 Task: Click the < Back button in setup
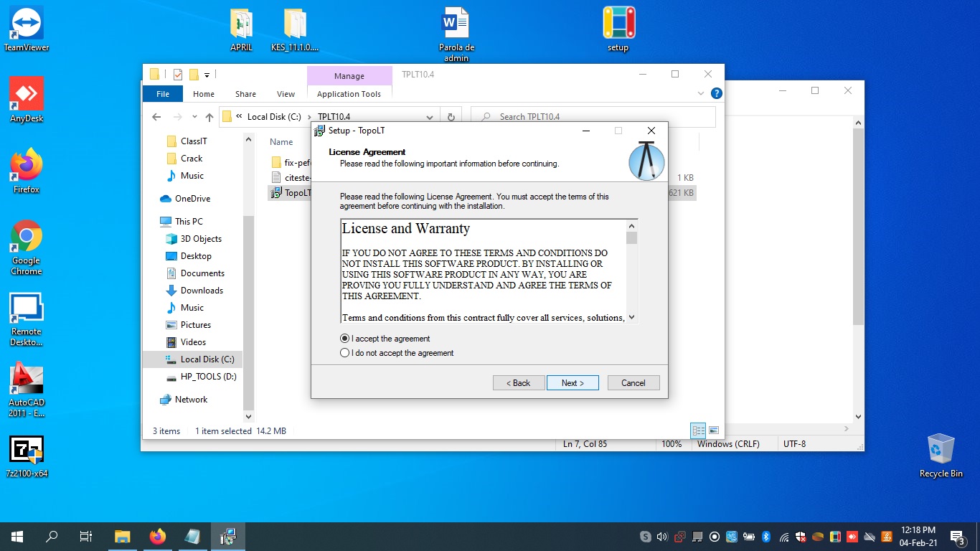pos(518,383)
